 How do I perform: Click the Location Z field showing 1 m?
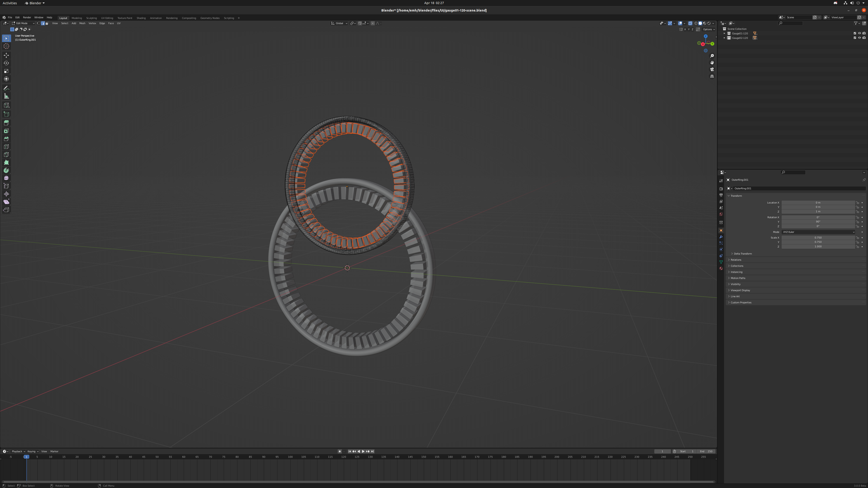pos(818,211)
